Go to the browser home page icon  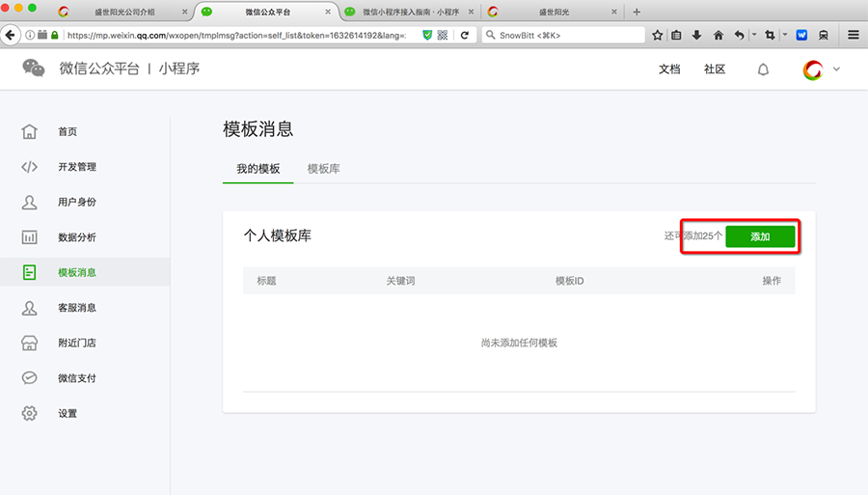tap(718, 35)
